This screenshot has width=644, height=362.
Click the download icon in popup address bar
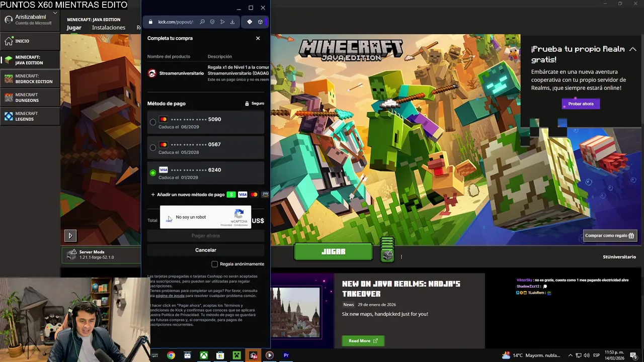point(232,22)
